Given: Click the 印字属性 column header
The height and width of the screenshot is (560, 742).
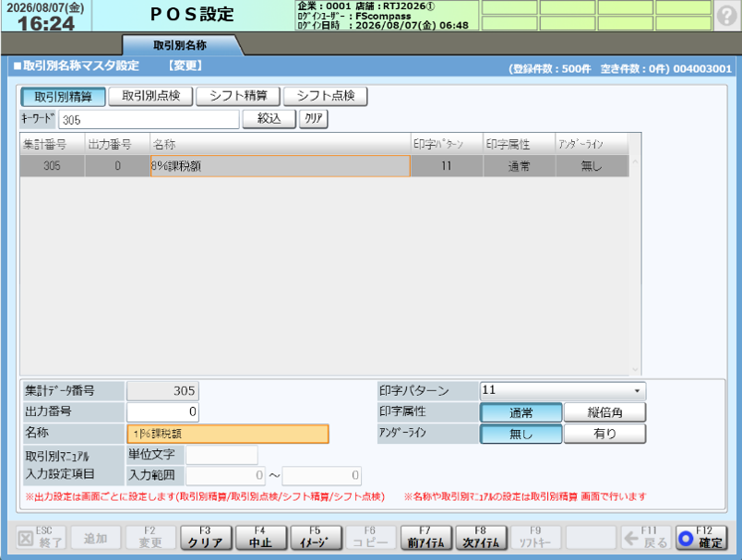Looking at the screenshot, I should point(519,144).
